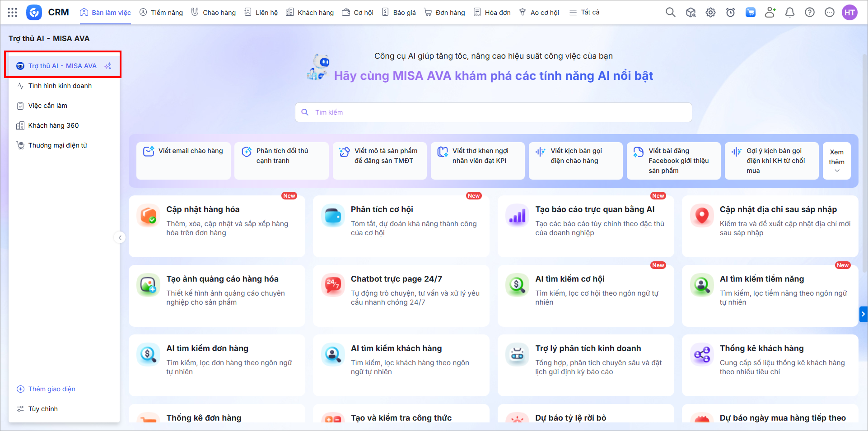Click the Tìm kiếm search field
The image size is (868, 431).
[493, 112]
